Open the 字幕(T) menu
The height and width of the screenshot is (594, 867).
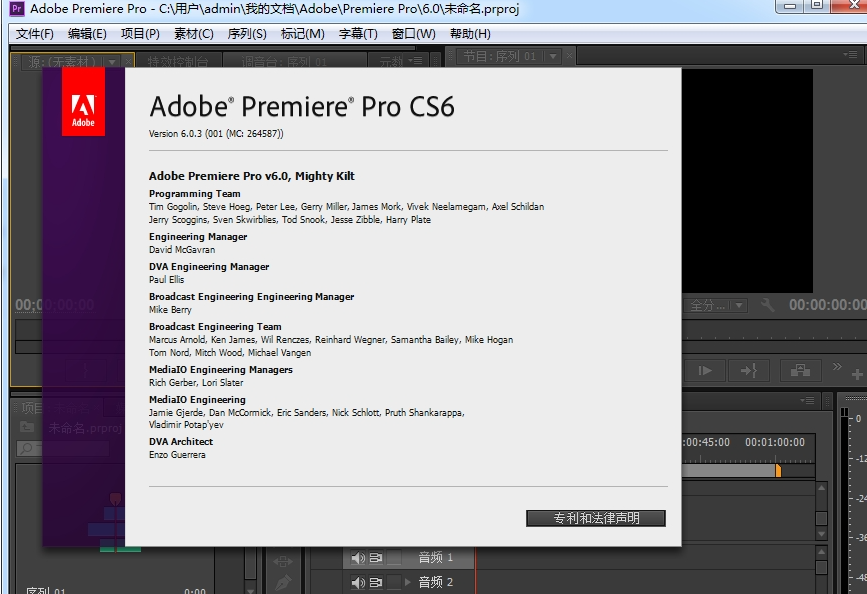pyautogui.click(x=358, y=34)
